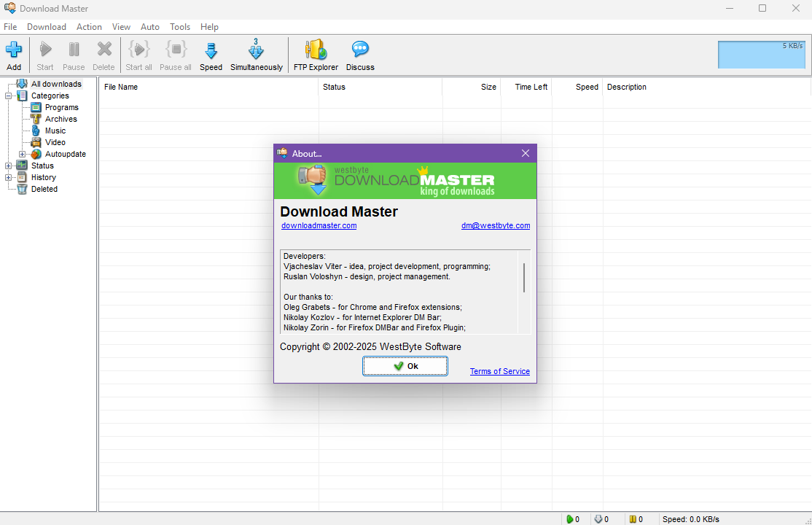Collapse the Categories tree node
The height and width of the screenshot is (525, 812).
point(9,96)
